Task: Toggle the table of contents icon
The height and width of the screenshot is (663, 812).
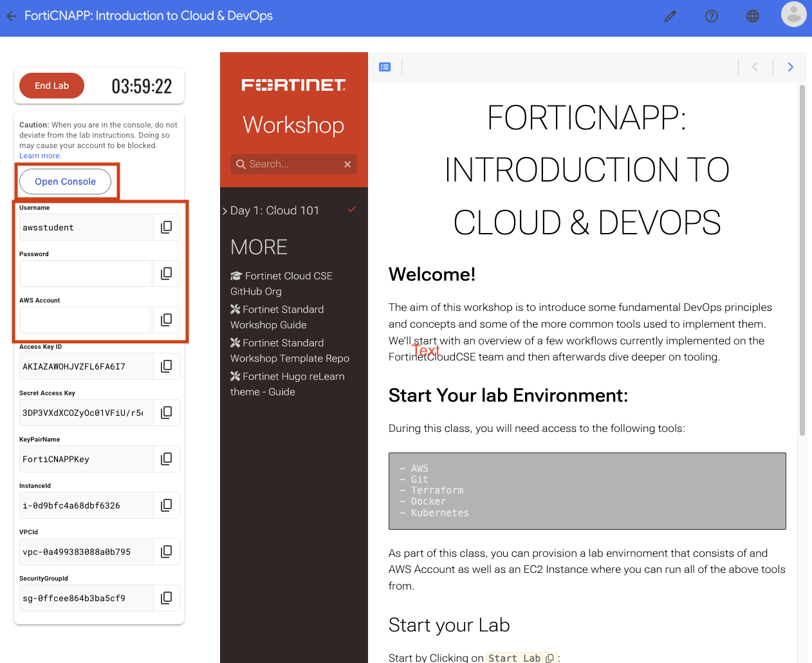Action: pyautogui.click(x=385, y=67)
